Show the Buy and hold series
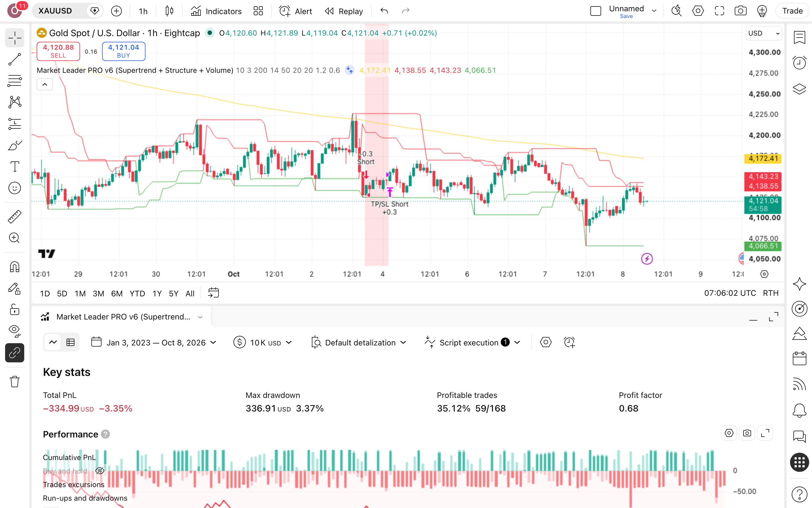The height and width of the screenshot is (508, 812). [100, 471]
